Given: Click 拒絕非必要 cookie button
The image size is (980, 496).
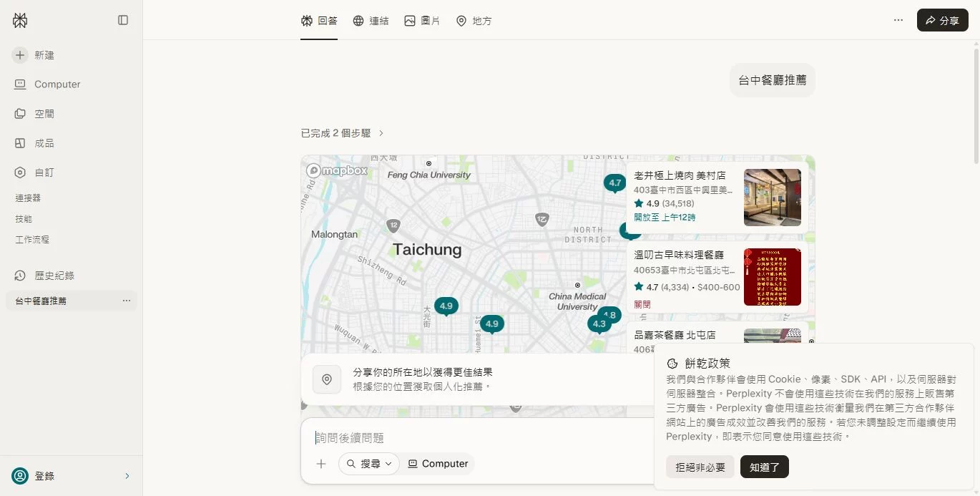Looking at the screenshot, I should point(700,467).
